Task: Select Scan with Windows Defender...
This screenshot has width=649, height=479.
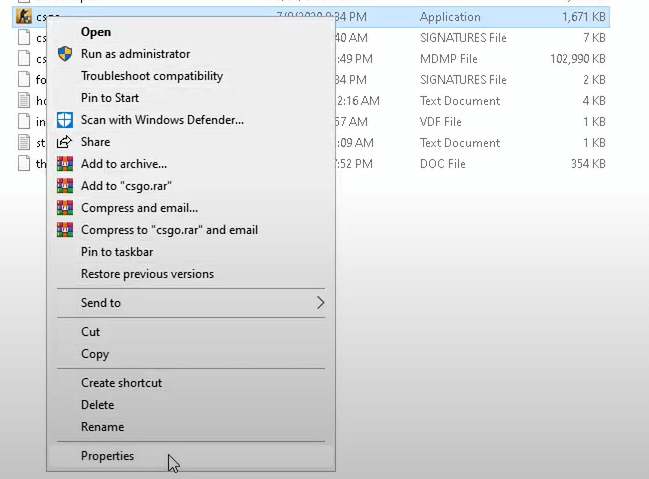Action: coord(191,120)
